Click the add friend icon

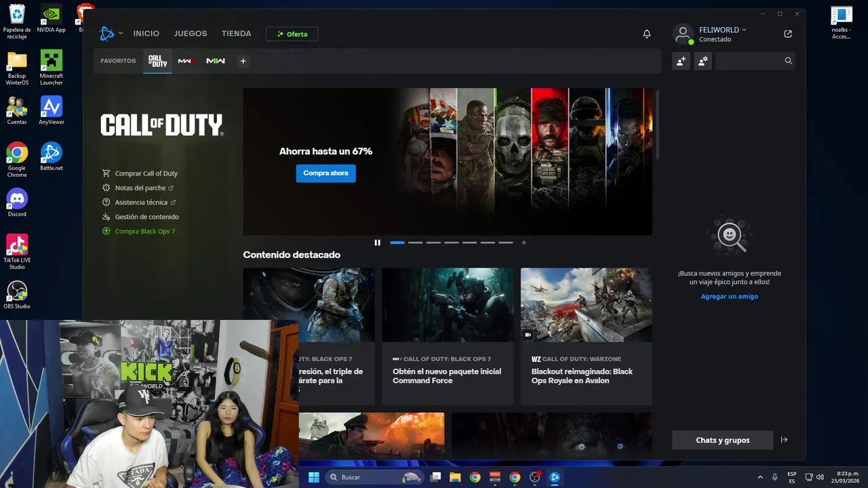[x=681, y=61]
